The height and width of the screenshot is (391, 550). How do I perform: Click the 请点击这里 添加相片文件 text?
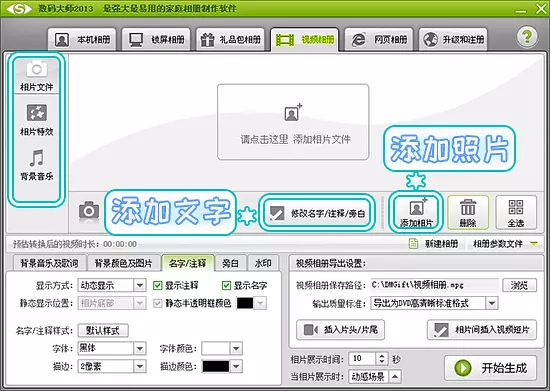pos(295,139)
